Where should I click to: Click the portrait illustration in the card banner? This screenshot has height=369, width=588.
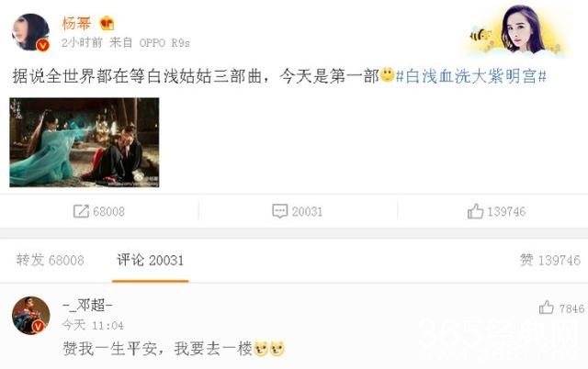click(x=523, y=30)
